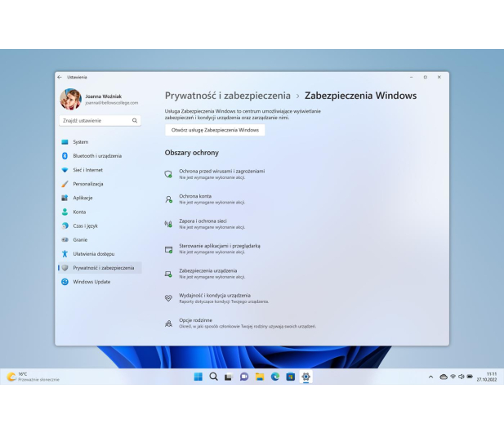The width and height of the screenshot is (504, 433).
Task: Click the app and browser control icon
Action: pos(168,249)
